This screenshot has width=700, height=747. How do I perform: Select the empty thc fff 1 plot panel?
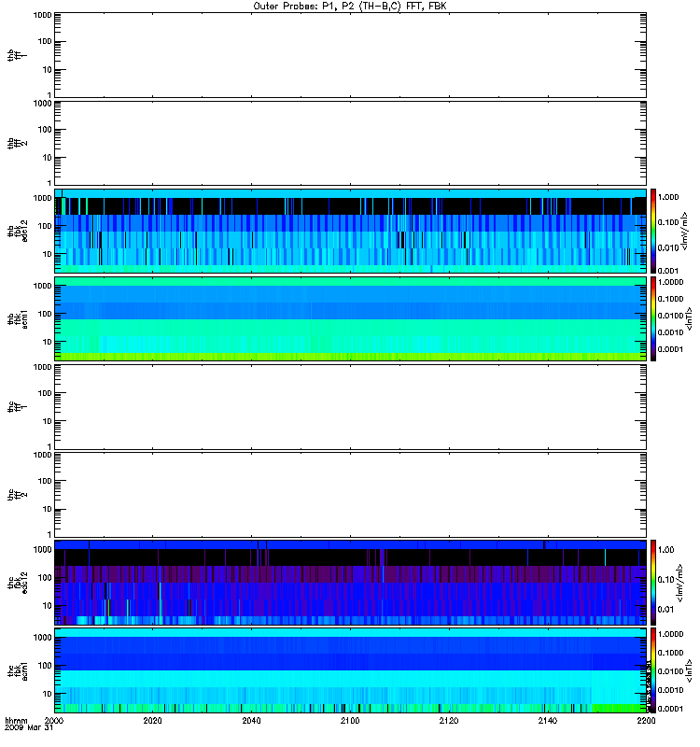(350, 407)
